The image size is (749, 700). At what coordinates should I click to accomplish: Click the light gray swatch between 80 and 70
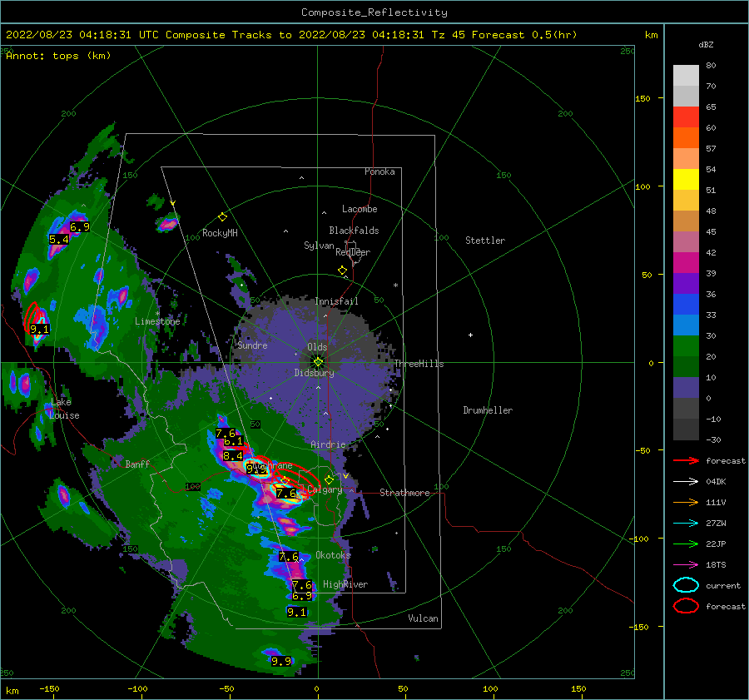tap(686, 76)
